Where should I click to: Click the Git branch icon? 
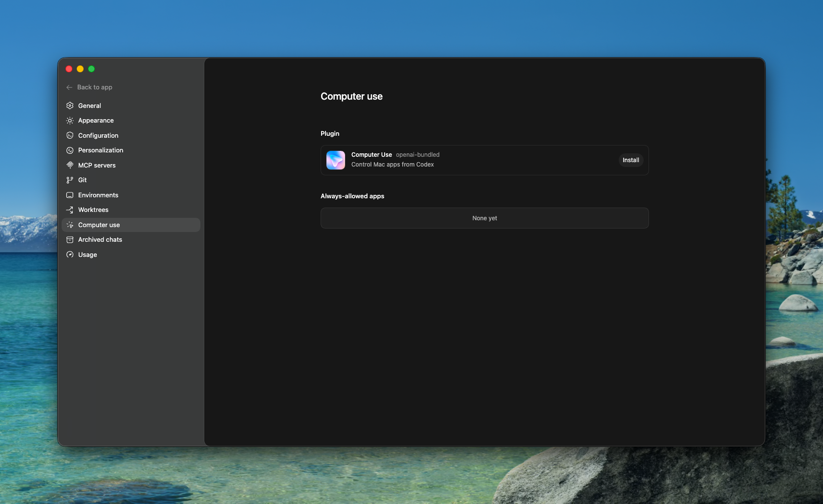[x=70, y=180]
